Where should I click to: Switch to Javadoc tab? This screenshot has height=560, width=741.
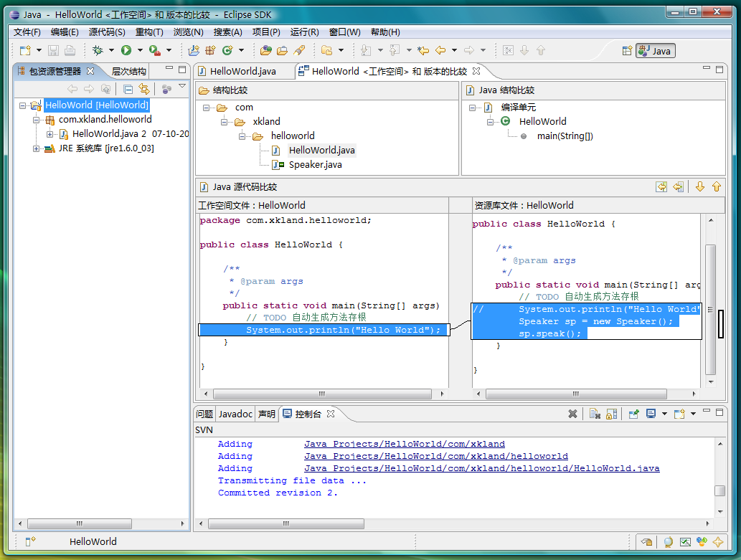pos(235,414)
